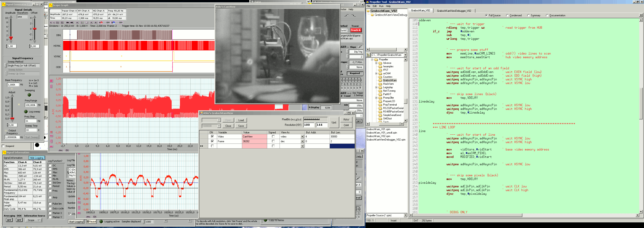Click Base Frequency input showing 1,000k
Viewport: 644px width, 228px height.
click(x=13, y=84)
